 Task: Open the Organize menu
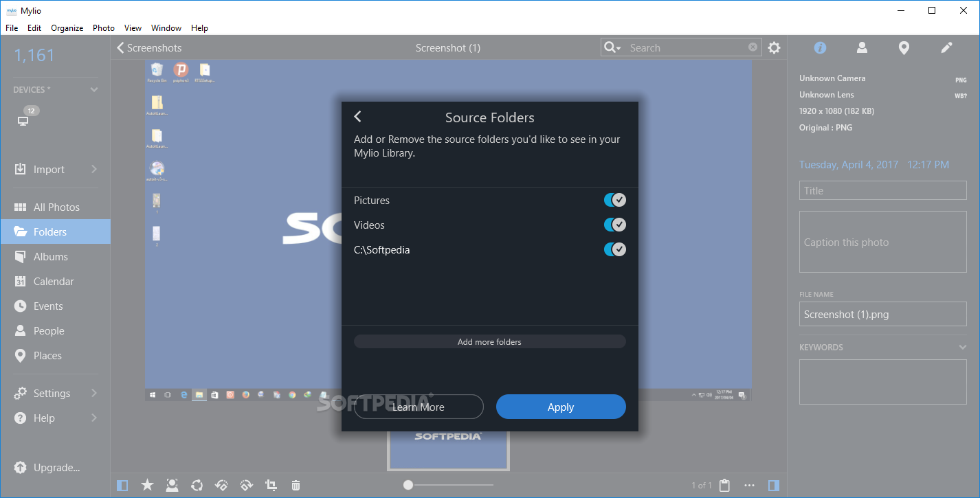[67, 28]
